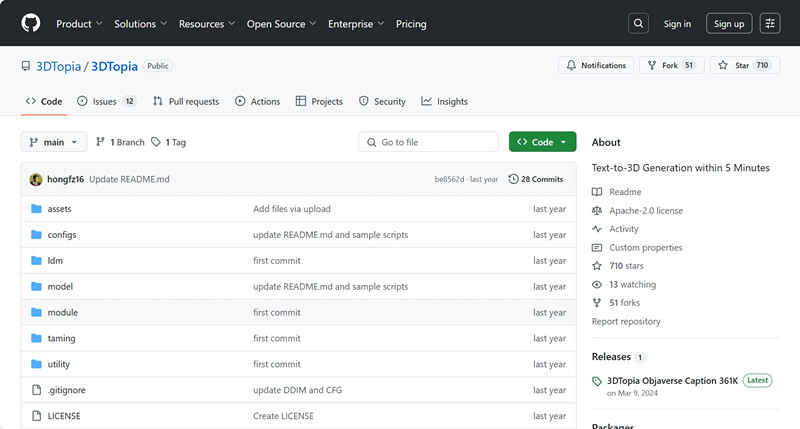
Task: View the 1 Branch link
Action: [120, 142]
